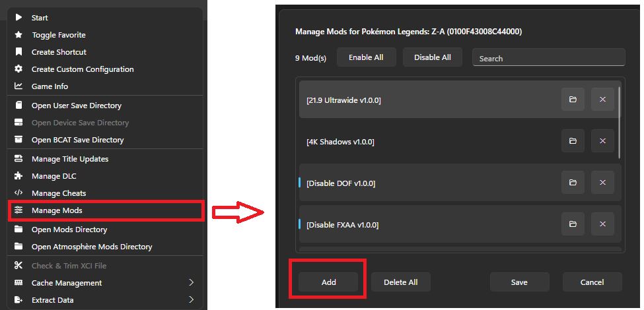
Task: Click the Manage Cheats code icon
Action: pos(18,193)
